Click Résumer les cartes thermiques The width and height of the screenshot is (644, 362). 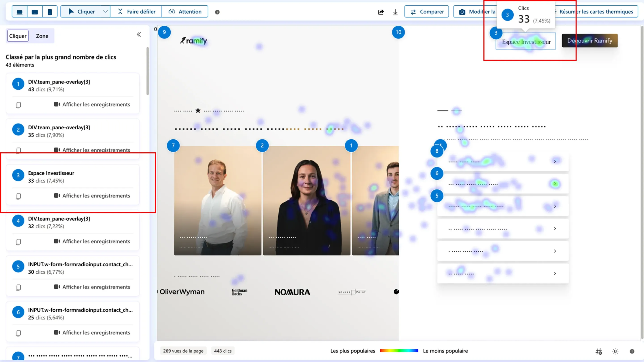(x=596, y=11)
